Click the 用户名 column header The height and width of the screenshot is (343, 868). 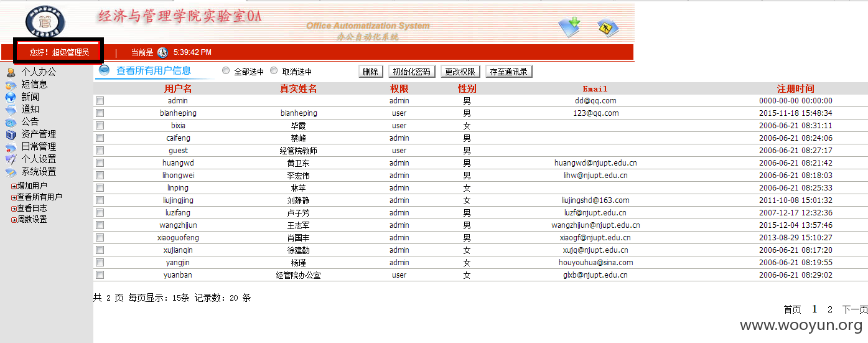point(178,89)
